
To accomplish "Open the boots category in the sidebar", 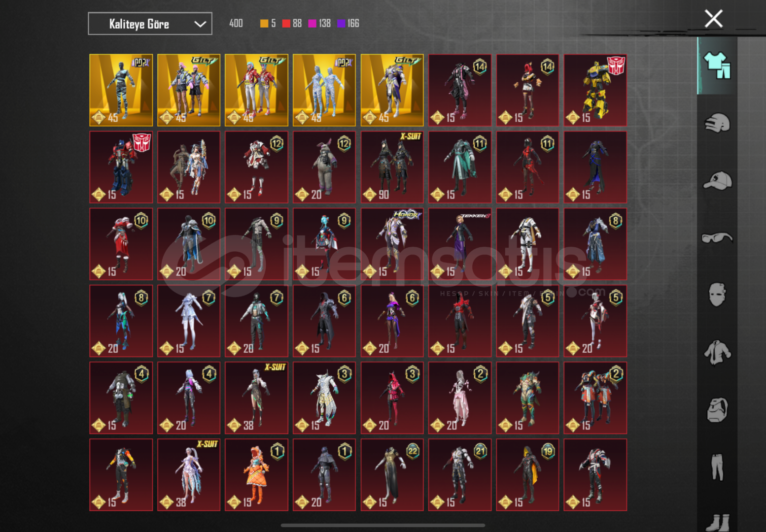I will (x=717, y=522).
